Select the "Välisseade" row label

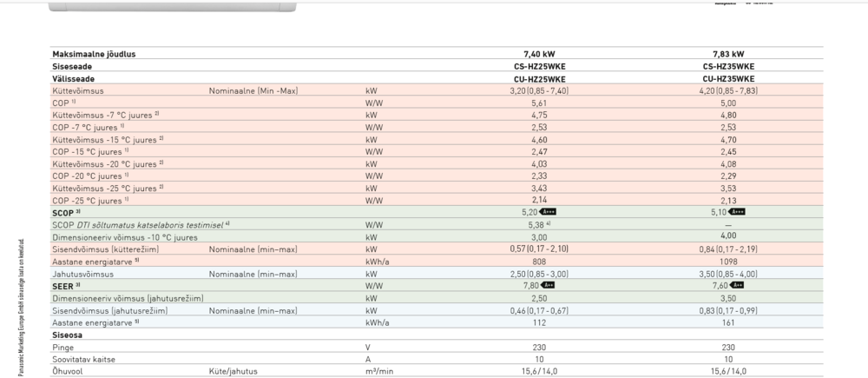coord(73,79)
